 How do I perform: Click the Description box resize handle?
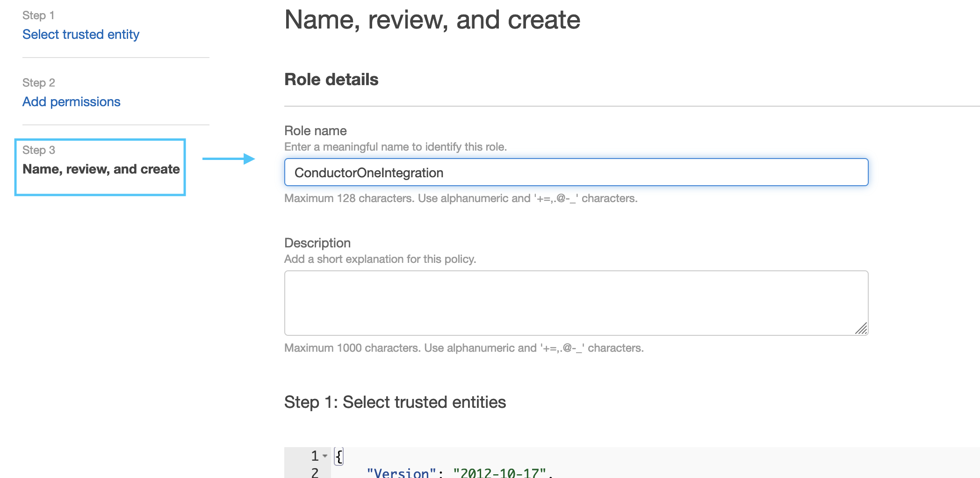(861, 329)
